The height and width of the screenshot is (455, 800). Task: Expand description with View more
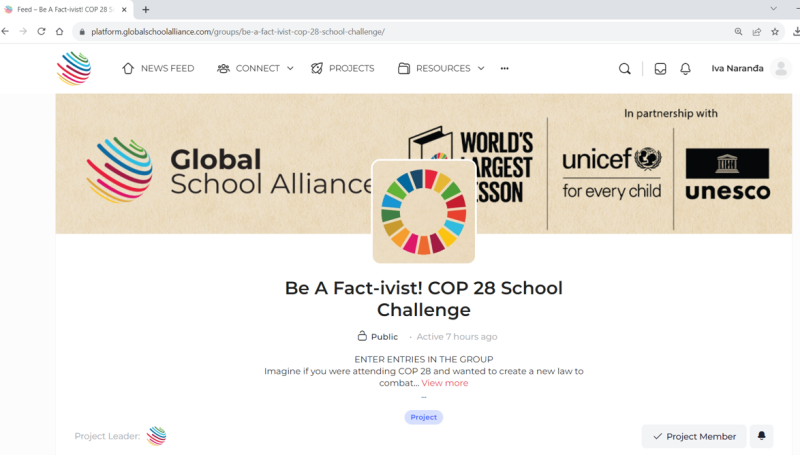pos(444,383)
